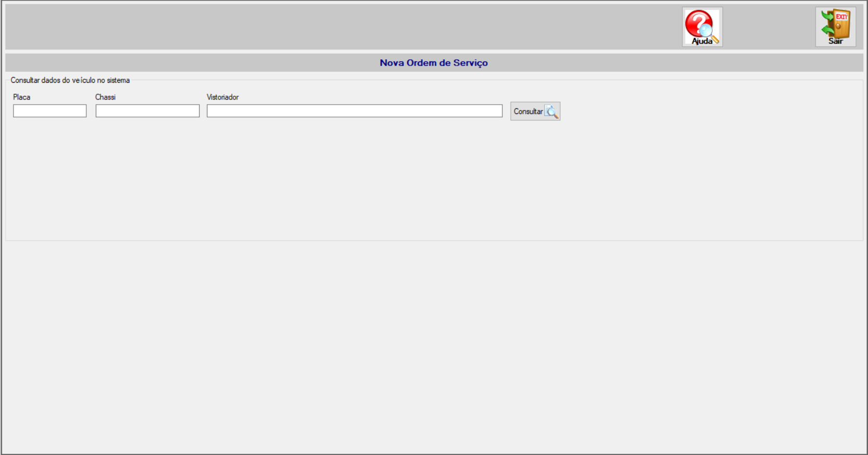Viewport: 868px width, 455px height.
Task: Click the green arrow on Sair icon
Action: pyautogui.click(x=826, y=23)
